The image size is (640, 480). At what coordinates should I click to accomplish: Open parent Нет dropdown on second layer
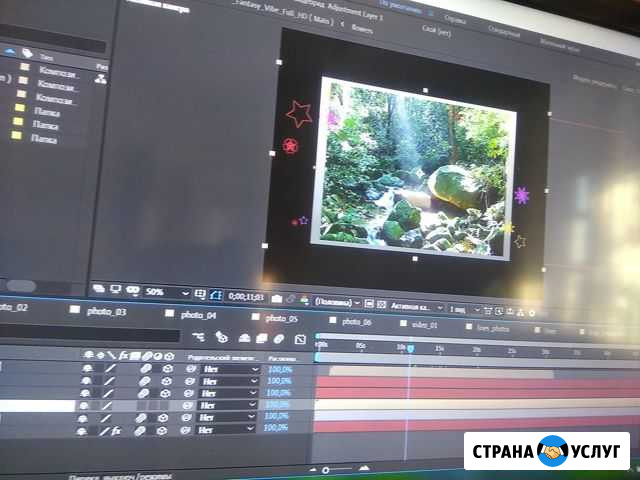tap(229, 382)
